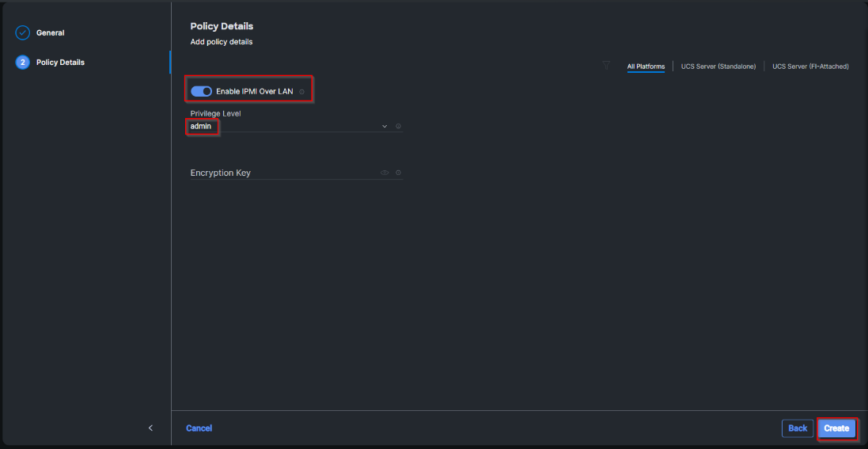
Task: Click the General step checkmark icon
Action: (23, 33)
